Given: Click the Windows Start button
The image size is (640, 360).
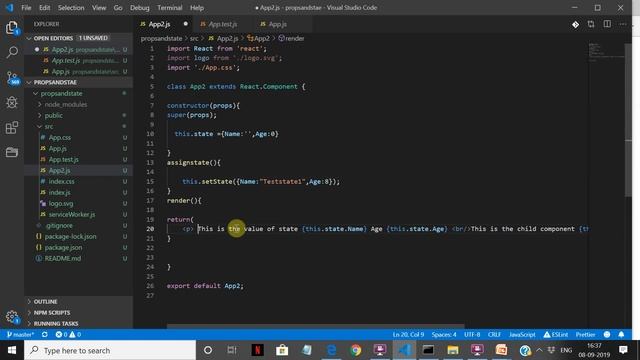Looking at the screenshot, I should pyautogui.click(x=12, y=350).
